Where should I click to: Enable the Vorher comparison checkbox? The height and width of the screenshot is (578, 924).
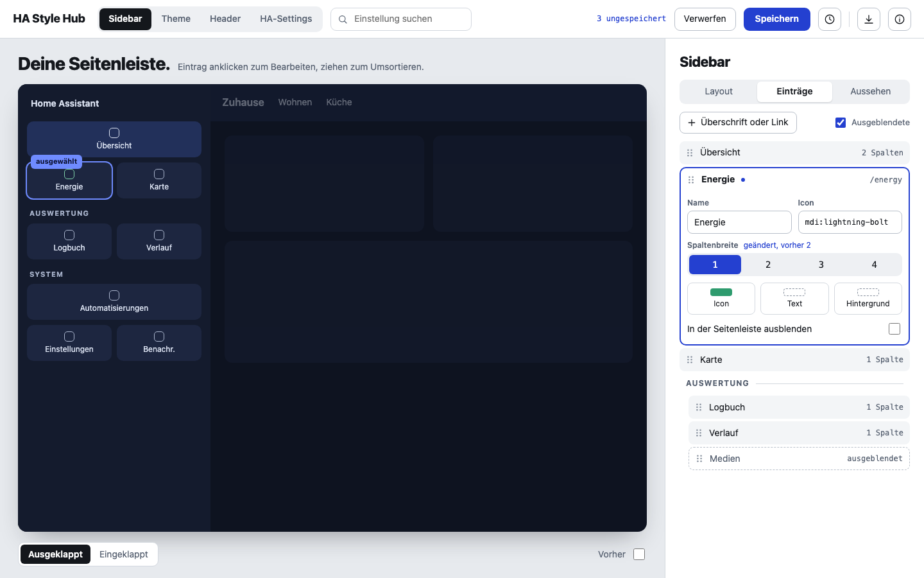(x=639, y=554)
